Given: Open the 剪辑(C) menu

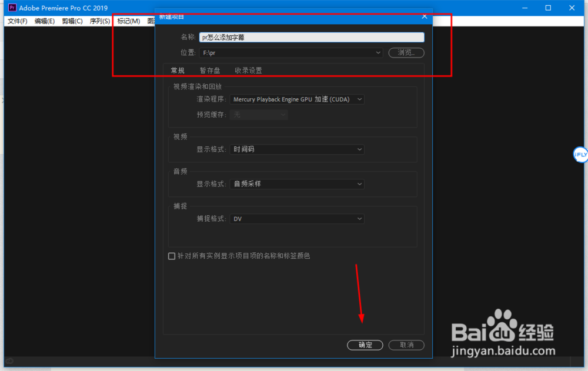Looking at the screenshot, I should (72, 21).
